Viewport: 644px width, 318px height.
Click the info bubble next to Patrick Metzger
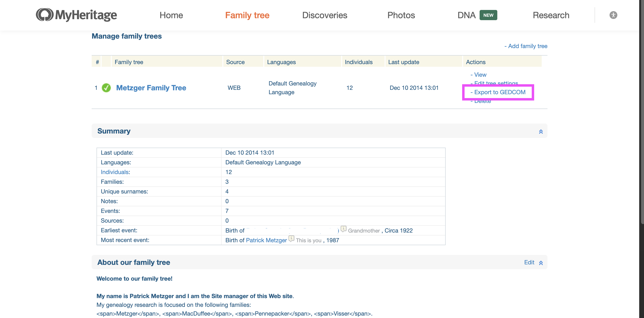coord(291,239)
